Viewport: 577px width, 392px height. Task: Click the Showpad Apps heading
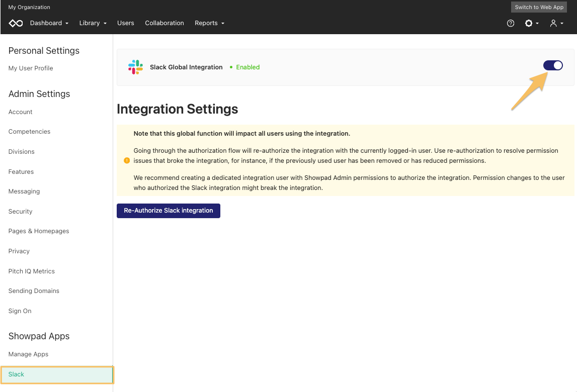point(39,336)
